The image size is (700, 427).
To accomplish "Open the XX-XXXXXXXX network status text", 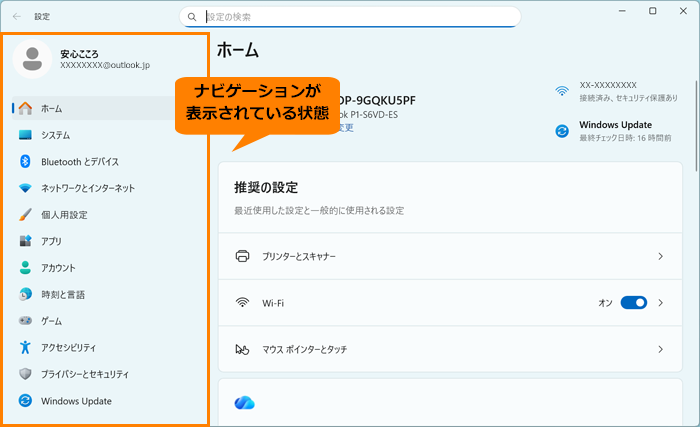I will [608, 85].
